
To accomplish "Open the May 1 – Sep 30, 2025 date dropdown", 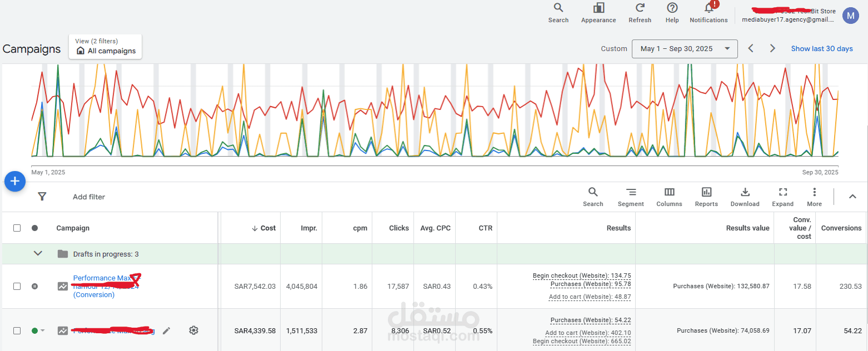I will tap(685, 49).
